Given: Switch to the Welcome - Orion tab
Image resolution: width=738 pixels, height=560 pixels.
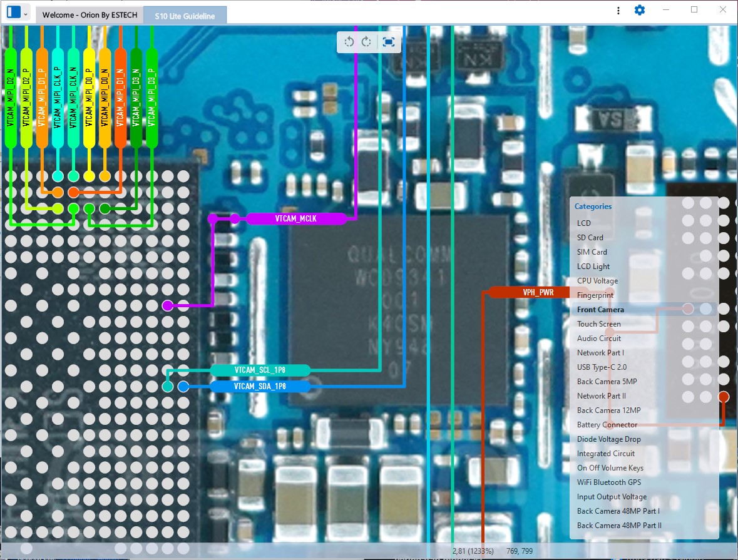Looking at the screenshot, I should point(90,16).
